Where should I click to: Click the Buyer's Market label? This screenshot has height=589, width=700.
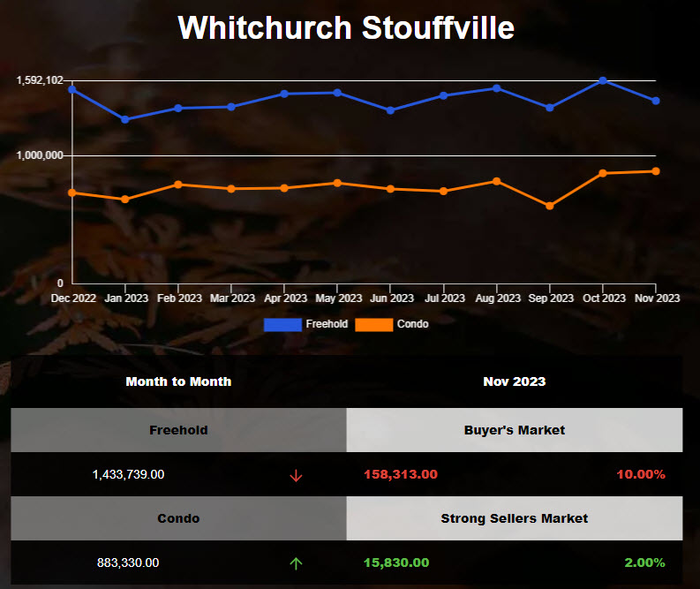514,430
